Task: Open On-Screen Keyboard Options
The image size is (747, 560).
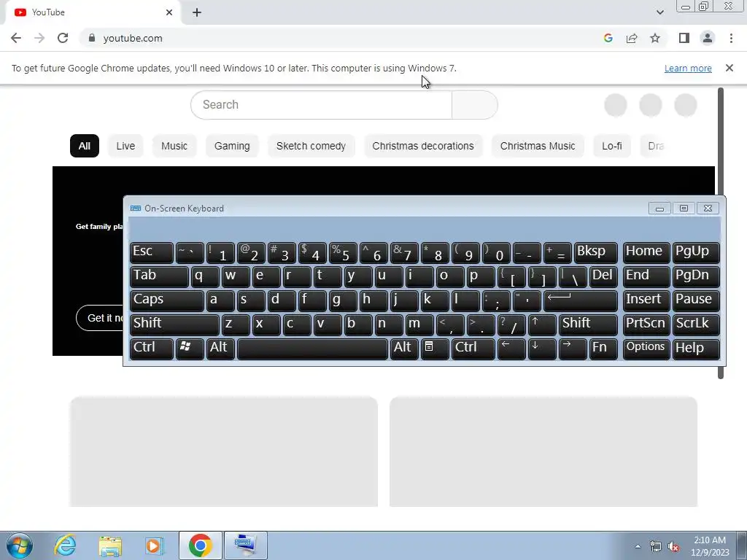Action: [646, 349]
